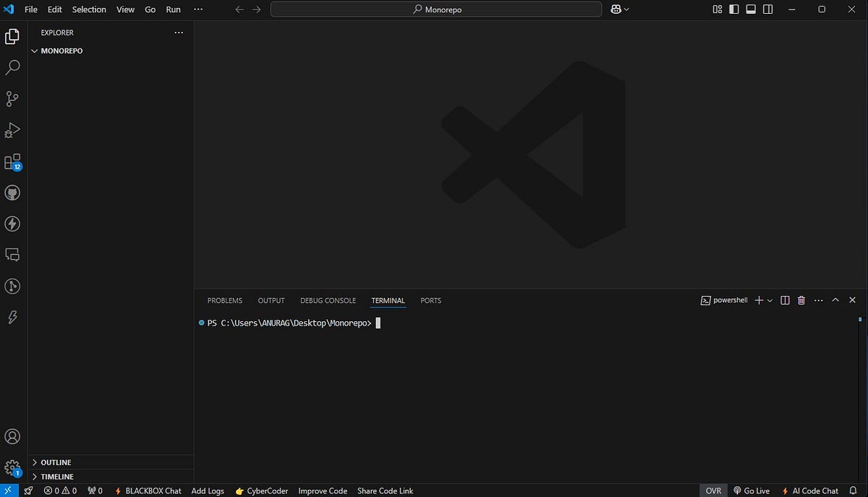The width and height of the screenshot is (868, 497).
Task: Maximize the terminal panel with chevron
Action: [x=835, y=300]
